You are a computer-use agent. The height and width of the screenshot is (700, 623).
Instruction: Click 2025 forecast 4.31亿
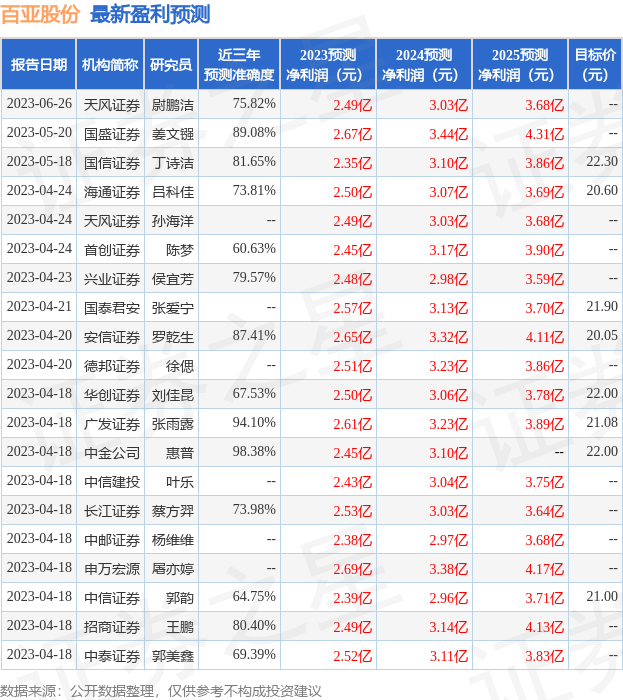tap(544, 134)
